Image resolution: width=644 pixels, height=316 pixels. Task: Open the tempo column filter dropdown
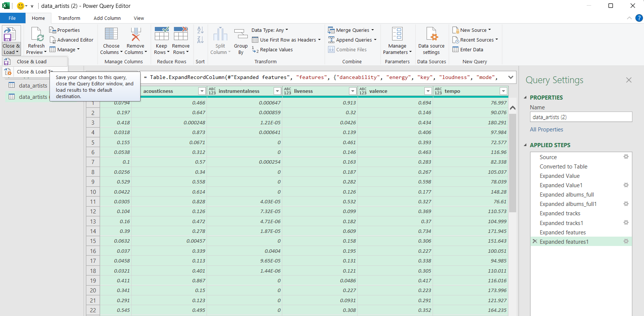(503, 91)
